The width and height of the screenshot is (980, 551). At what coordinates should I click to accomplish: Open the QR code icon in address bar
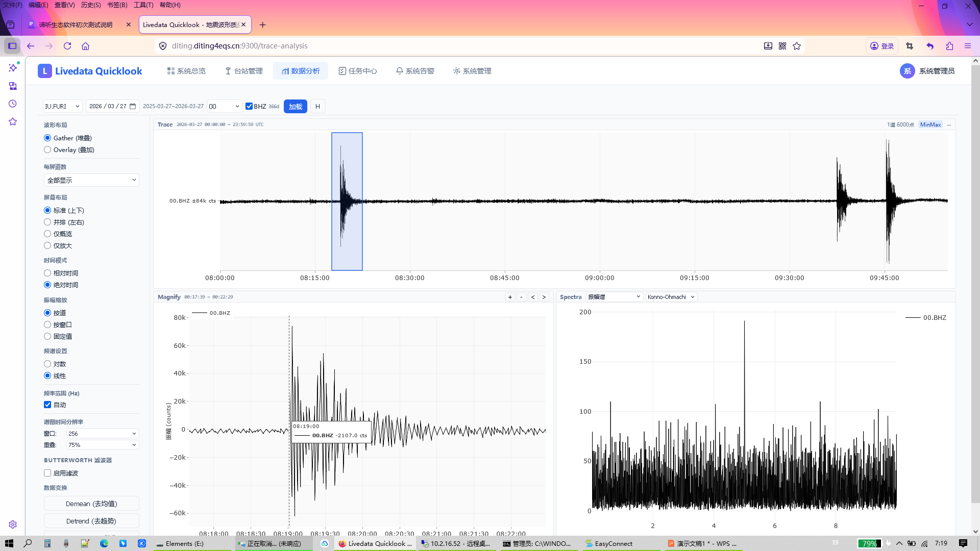(x=782, y=46)
